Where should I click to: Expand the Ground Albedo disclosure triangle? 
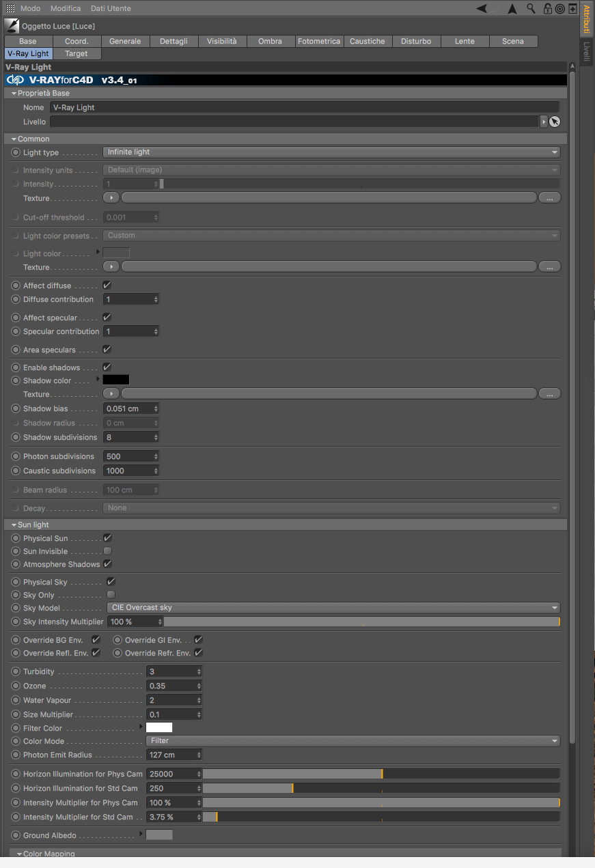tap(141, 835)
